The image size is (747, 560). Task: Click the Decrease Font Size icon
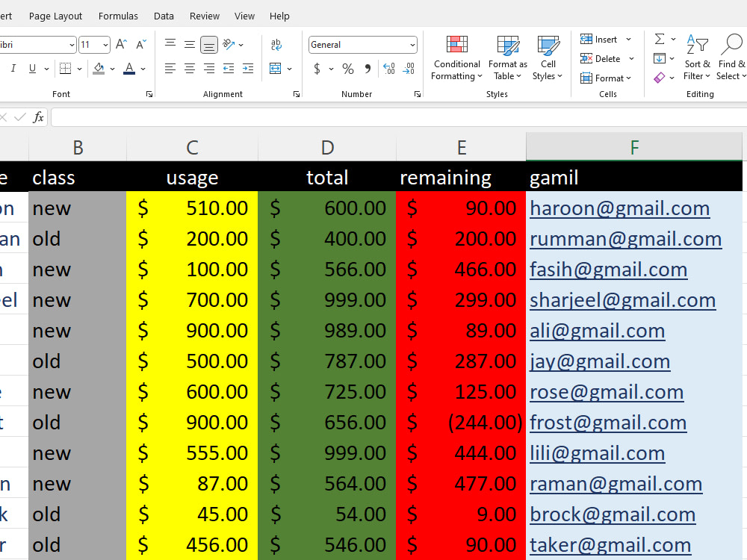click(x=141, y=45)
